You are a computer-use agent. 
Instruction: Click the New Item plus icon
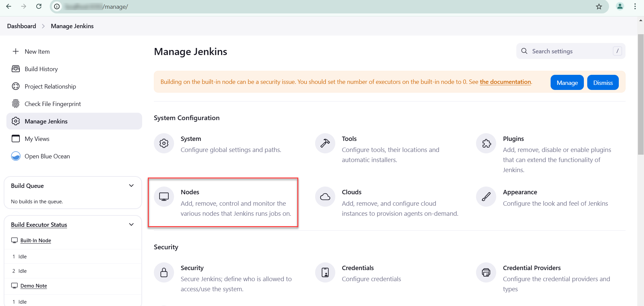pos(15,51)
